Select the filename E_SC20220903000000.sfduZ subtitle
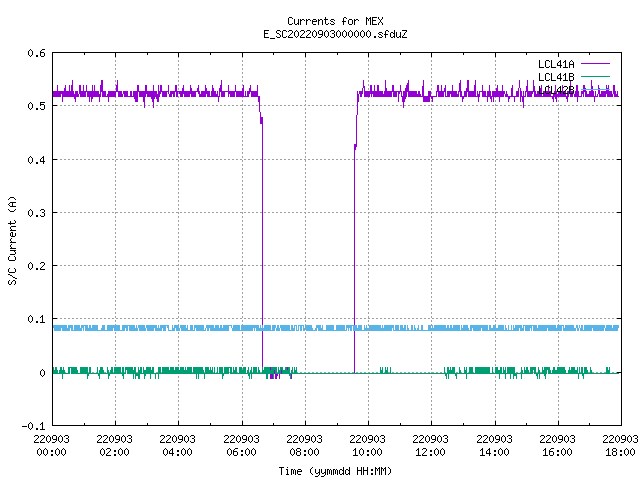This screenshot has width=640, height=480. (x=335, y=34)
